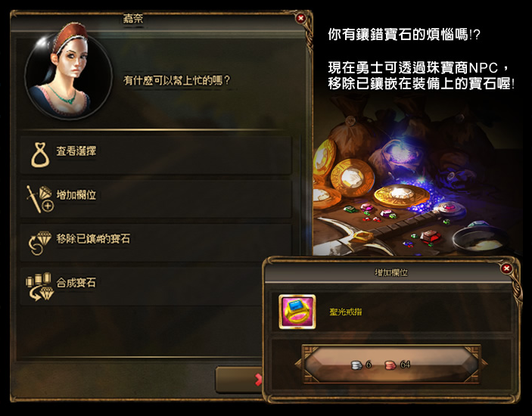Click the copper coin stack icon

[390, 365]
